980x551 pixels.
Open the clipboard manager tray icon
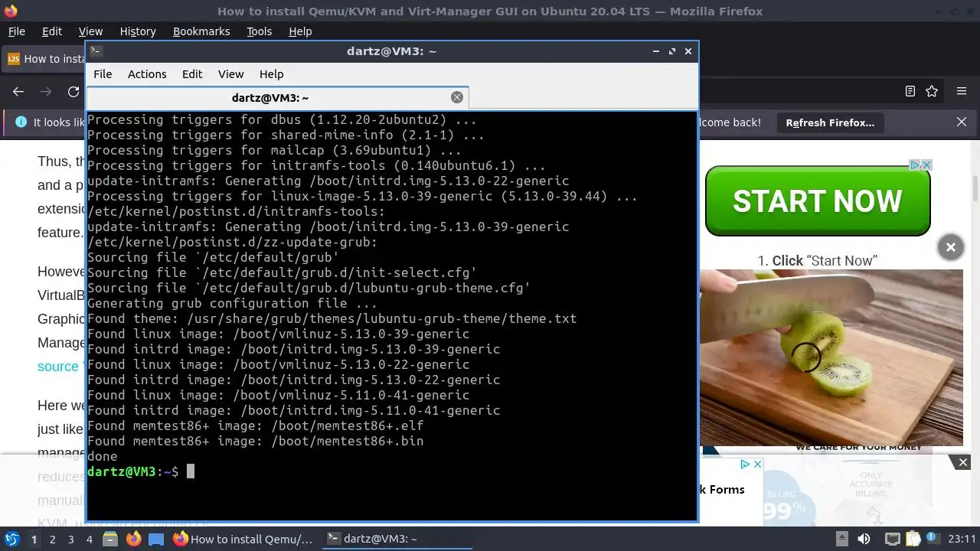coord(914,539)
